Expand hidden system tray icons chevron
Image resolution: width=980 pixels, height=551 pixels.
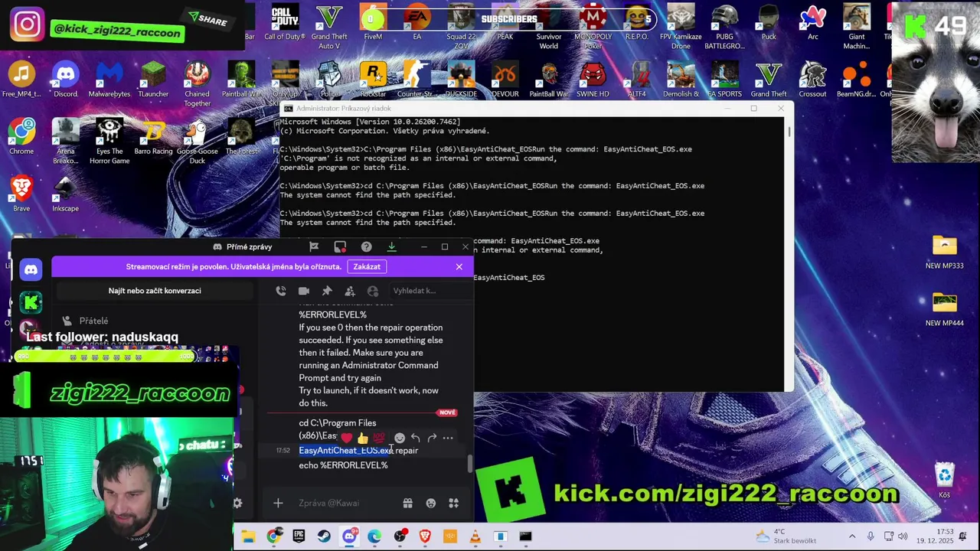[851, 536]
